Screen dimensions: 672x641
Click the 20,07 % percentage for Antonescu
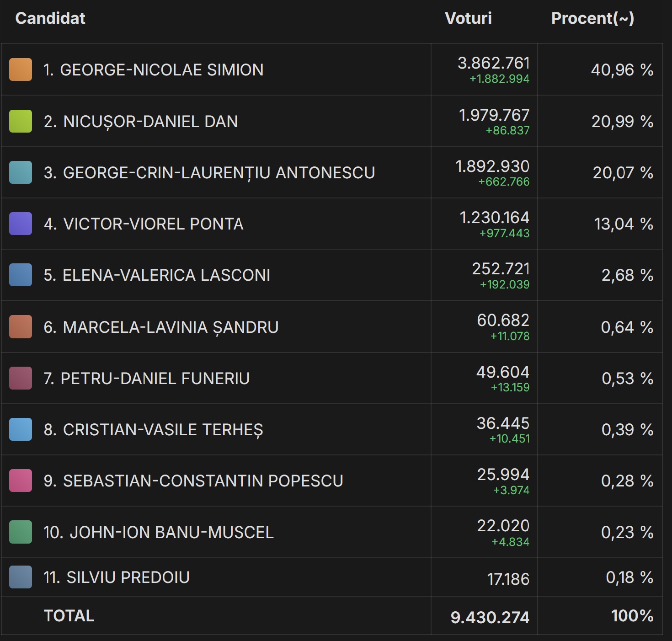point(623,173)
